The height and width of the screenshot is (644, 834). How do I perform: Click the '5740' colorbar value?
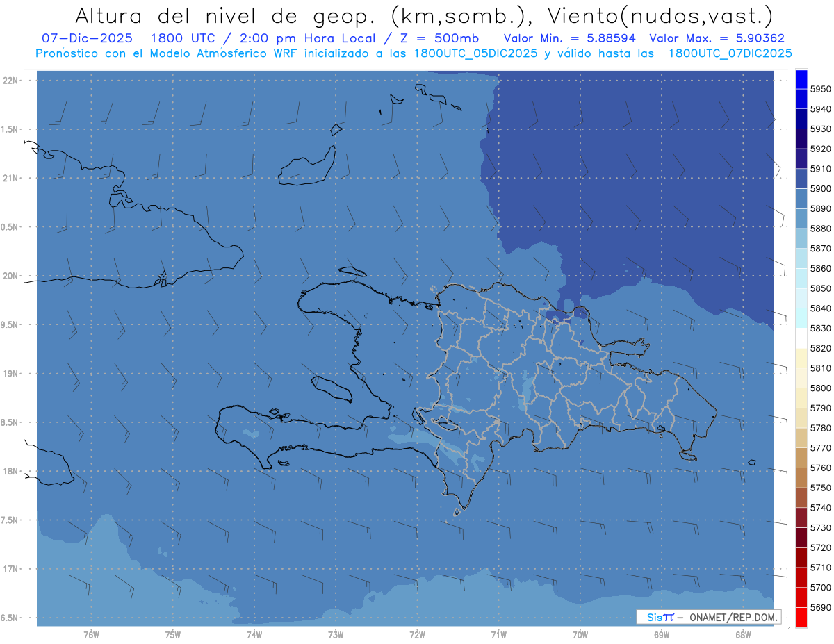821,509
